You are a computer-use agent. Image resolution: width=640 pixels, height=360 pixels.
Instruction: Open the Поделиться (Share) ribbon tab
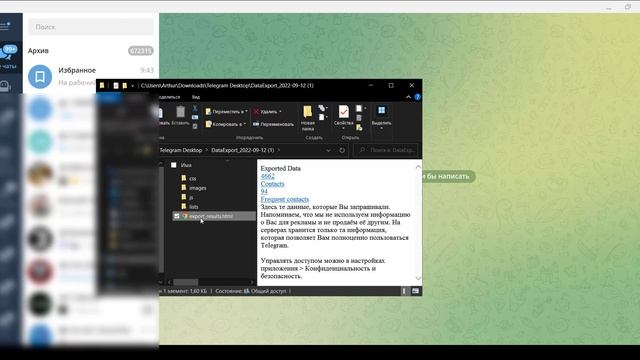(169, 97)
